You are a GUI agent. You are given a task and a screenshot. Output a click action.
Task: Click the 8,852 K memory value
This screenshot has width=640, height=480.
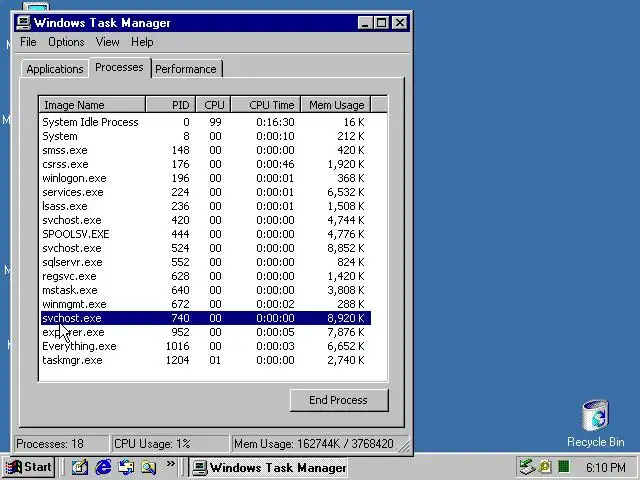(346, 248)
